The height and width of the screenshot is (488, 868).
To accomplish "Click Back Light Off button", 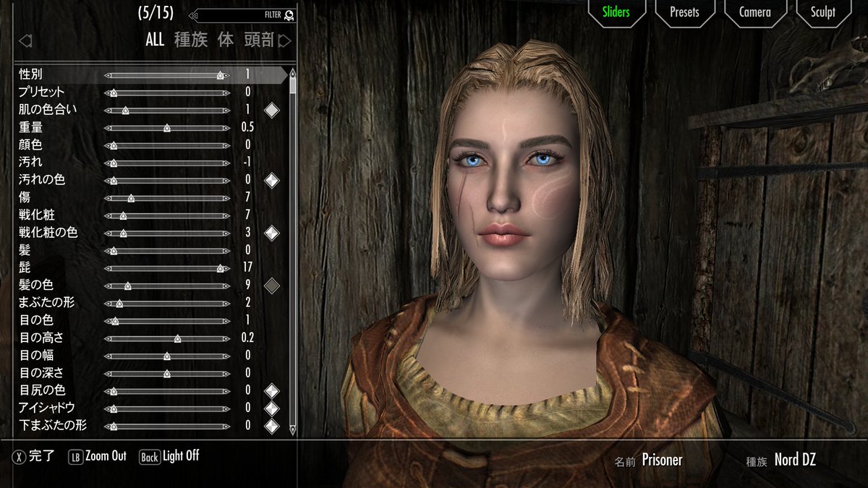I will click(x=169, y=456).
